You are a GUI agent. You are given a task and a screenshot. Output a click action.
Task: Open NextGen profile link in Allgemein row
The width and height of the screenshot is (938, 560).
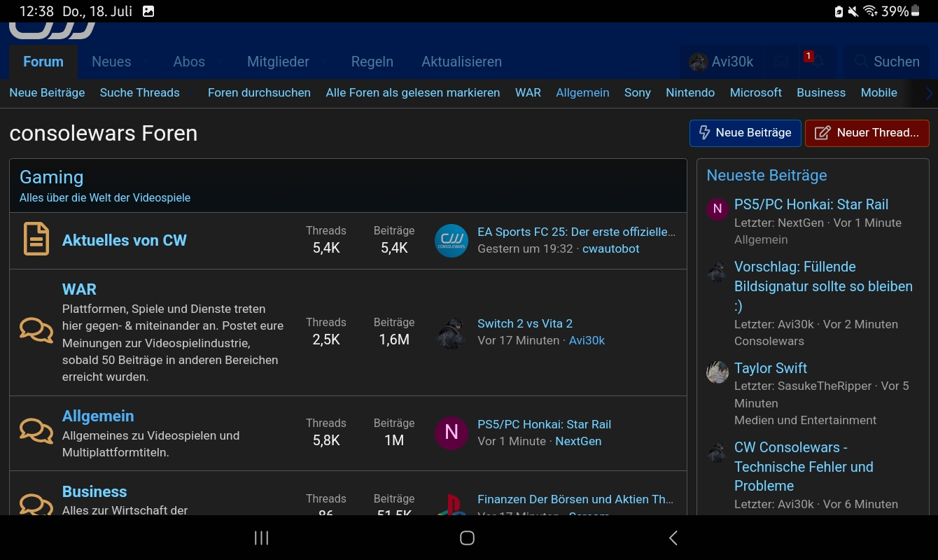[x=578, y=441]
